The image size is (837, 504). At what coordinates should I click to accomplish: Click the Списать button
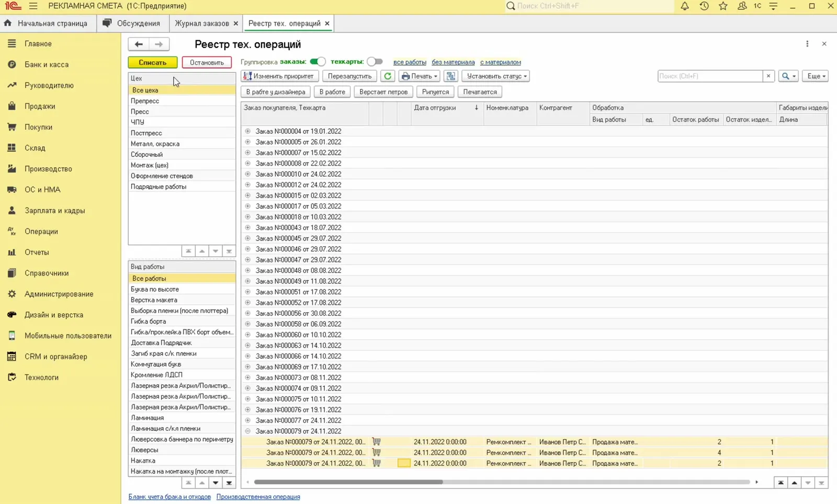click(153, 63)
